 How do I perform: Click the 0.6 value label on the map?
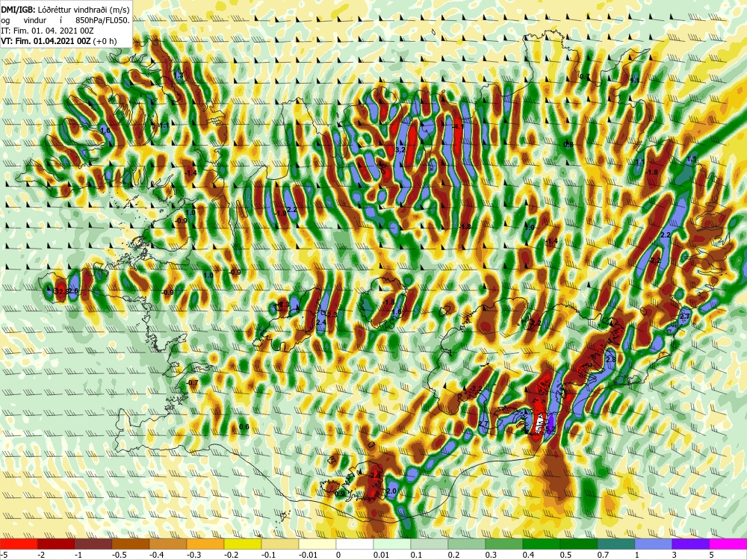[244, 426]
